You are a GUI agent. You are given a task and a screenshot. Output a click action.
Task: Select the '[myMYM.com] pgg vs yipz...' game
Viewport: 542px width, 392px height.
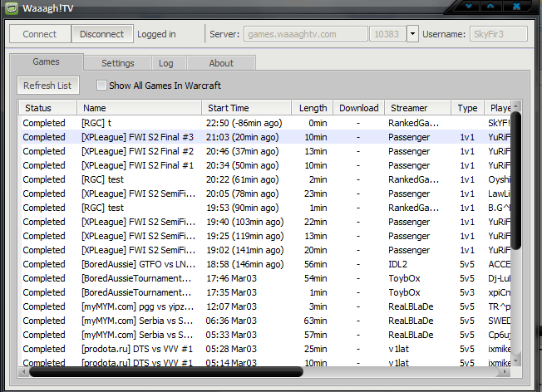tap(265, 306)
